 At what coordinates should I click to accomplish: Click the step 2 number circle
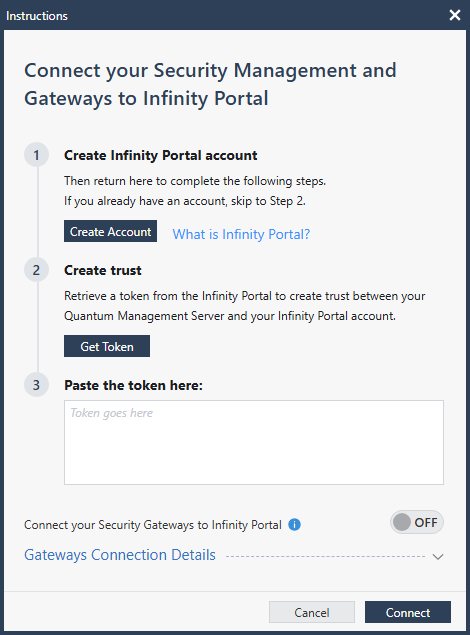[x=36, y=270]
